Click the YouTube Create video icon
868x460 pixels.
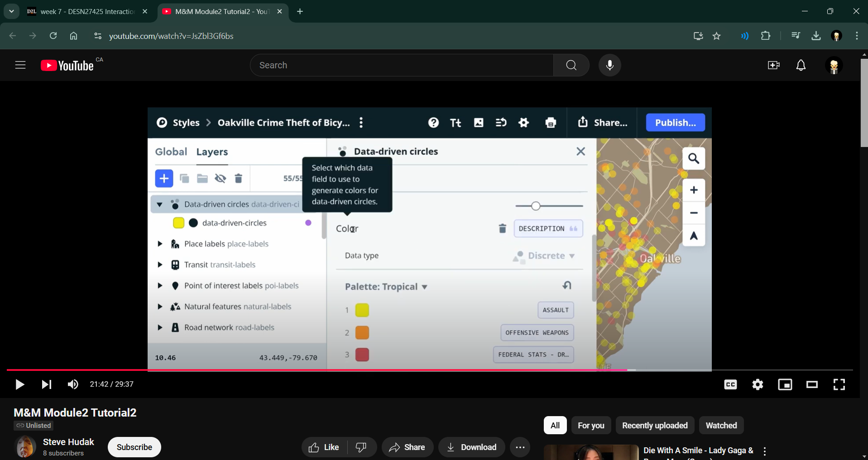click(x=773, y=65)
